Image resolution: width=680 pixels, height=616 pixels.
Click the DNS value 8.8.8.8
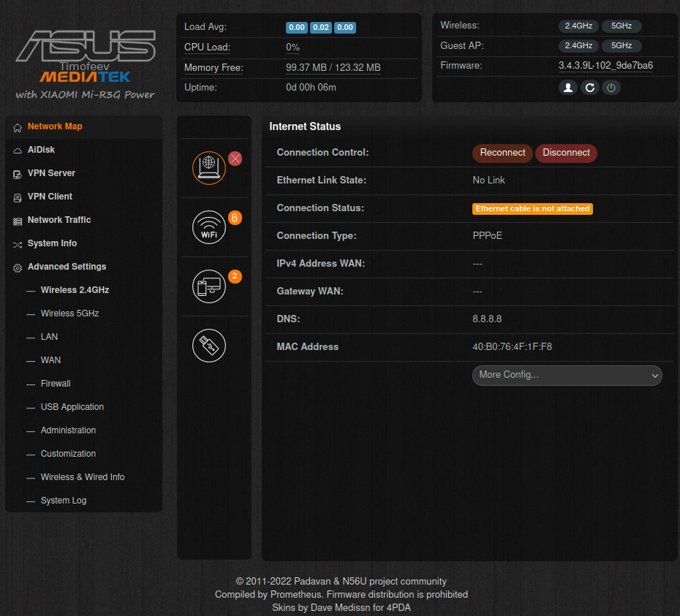487,319
